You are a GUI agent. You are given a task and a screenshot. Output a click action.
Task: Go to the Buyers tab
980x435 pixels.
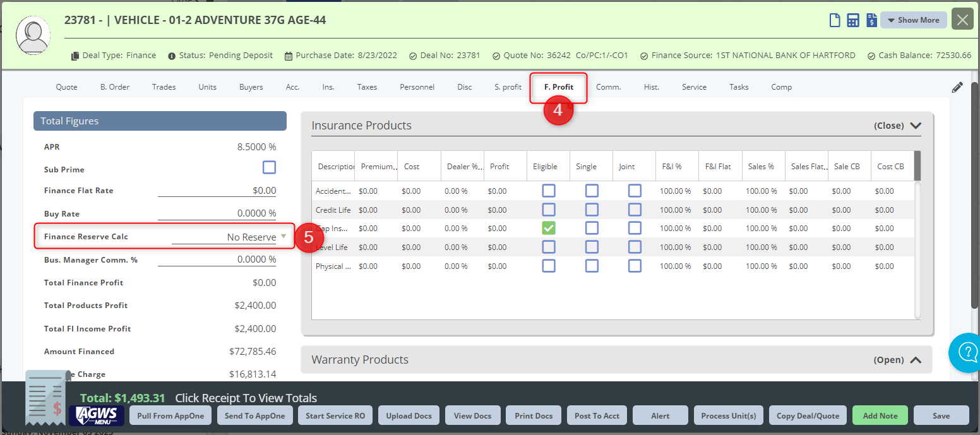[251, 87]
